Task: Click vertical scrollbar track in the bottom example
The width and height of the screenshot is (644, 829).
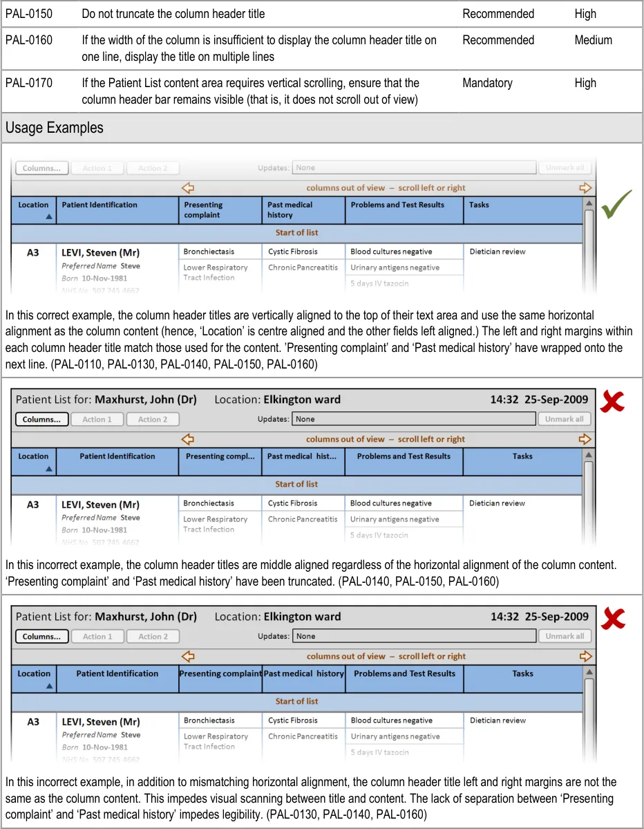Action: pos(589,719)
